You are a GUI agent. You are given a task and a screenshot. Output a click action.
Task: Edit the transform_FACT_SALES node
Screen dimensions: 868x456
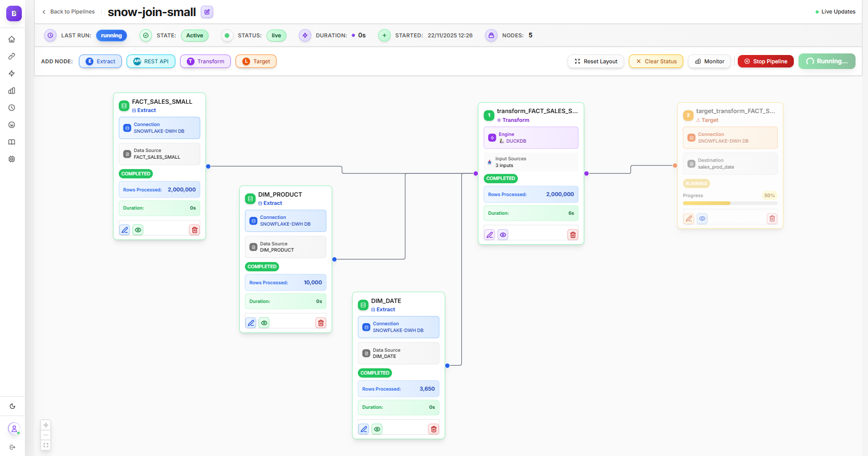click(490, 234)
